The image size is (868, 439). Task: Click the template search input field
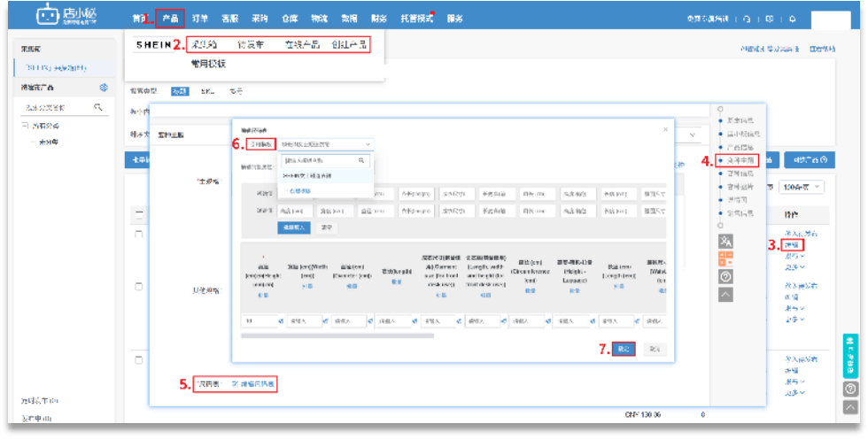pos(322,161)
